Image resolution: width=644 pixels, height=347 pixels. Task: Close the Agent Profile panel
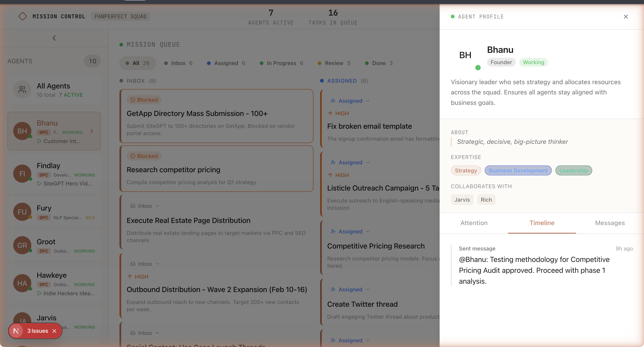coord(626,16)
